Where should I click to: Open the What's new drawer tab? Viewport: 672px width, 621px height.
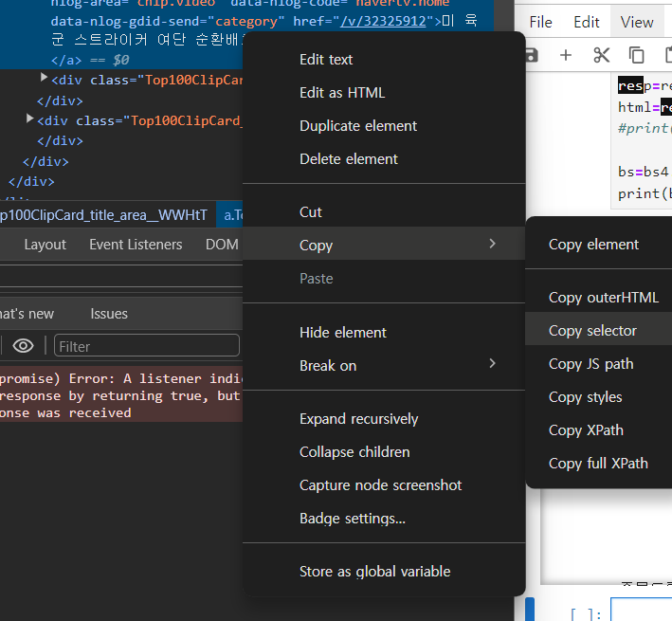pyautogui.click(x=27, y=314)
